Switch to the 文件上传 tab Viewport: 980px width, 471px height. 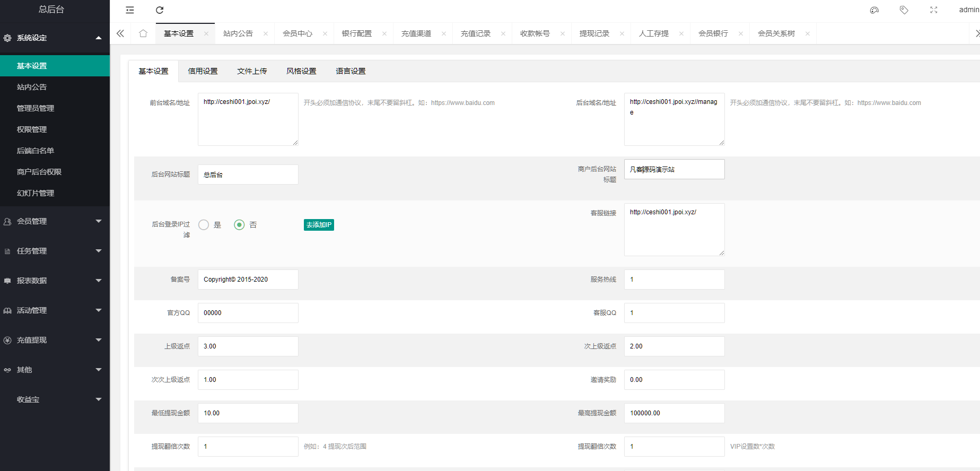[252, 71]
